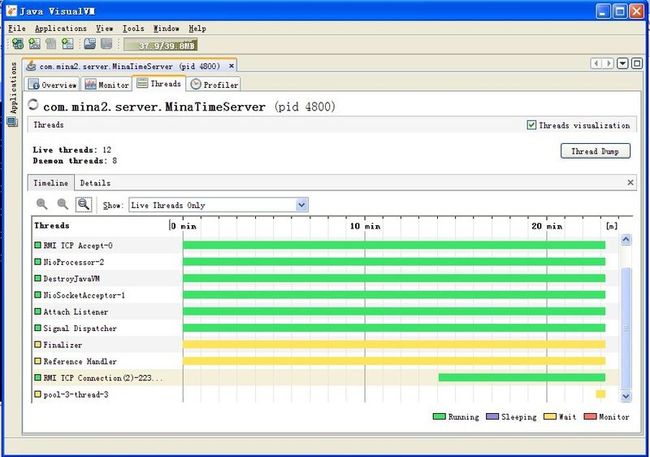Select the Details sub-tab
This screenshot has height=457, width=650.
pyautogui.click(x=95, y=183)
